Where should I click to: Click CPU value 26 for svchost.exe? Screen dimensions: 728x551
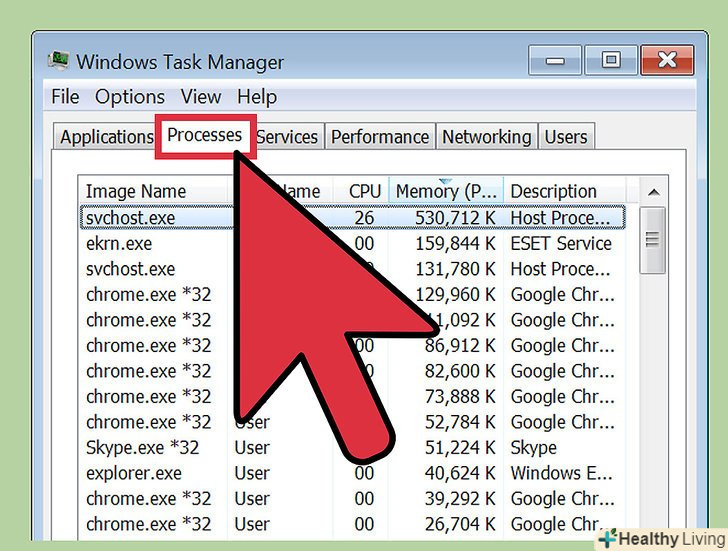point(364,218)
